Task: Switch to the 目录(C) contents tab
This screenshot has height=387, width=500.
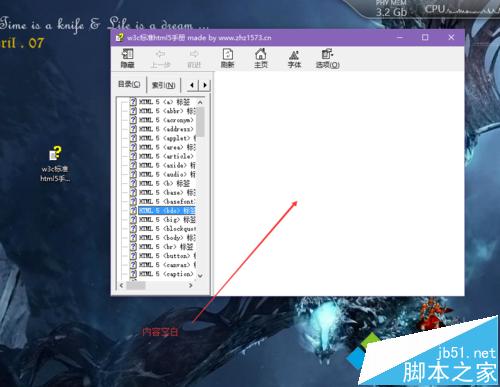Action: click(129, 84)
